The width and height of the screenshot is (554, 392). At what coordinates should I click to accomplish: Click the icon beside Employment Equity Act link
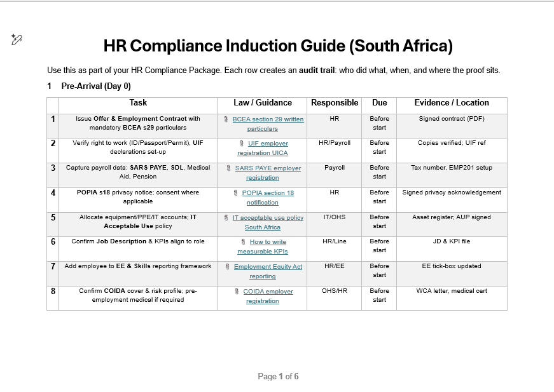coord(228,267)
